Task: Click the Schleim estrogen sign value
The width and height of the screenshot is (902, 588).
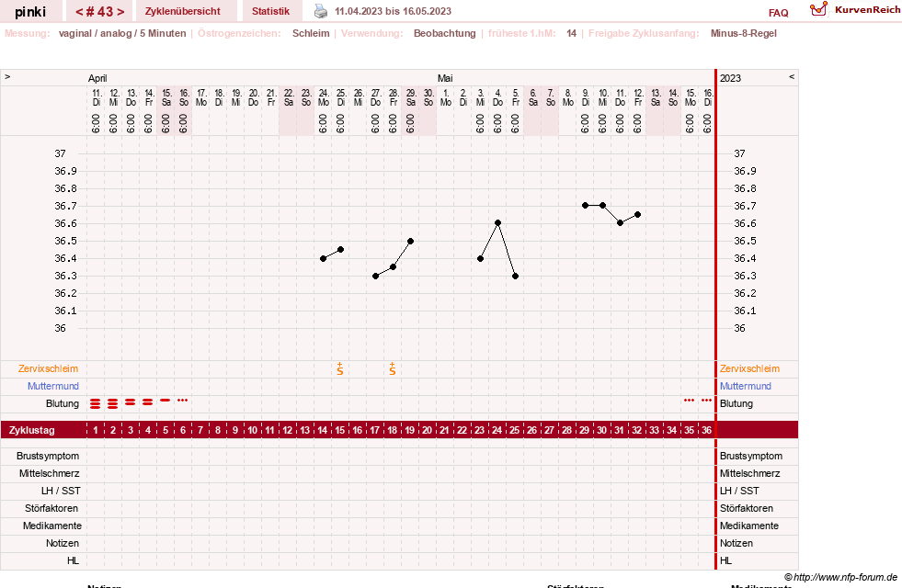Action: click(311, 33)
